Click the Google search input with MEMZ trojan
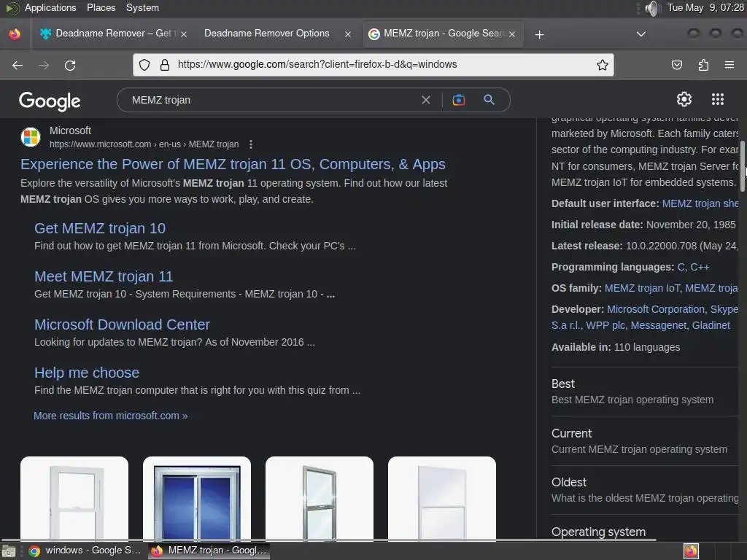The height and width of the screenshot is (560, 747). (271, 100)
